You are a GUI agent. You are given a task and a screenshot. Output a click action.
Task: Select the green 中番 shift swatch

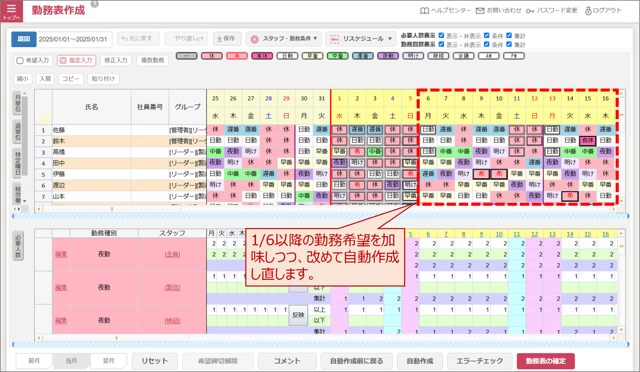[x=338, y=56]
